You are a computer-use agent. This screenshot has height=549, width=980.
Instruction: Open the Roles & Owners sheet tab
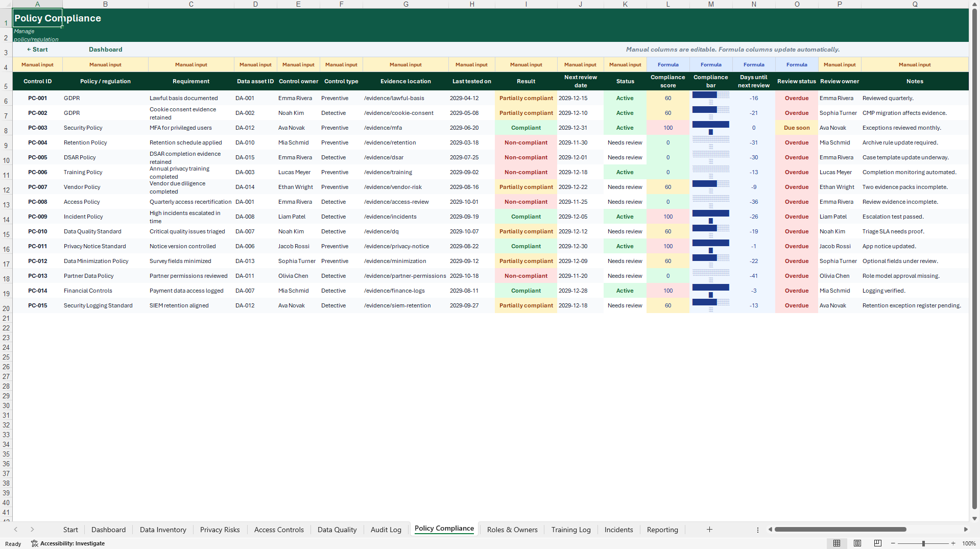[512, 530]
